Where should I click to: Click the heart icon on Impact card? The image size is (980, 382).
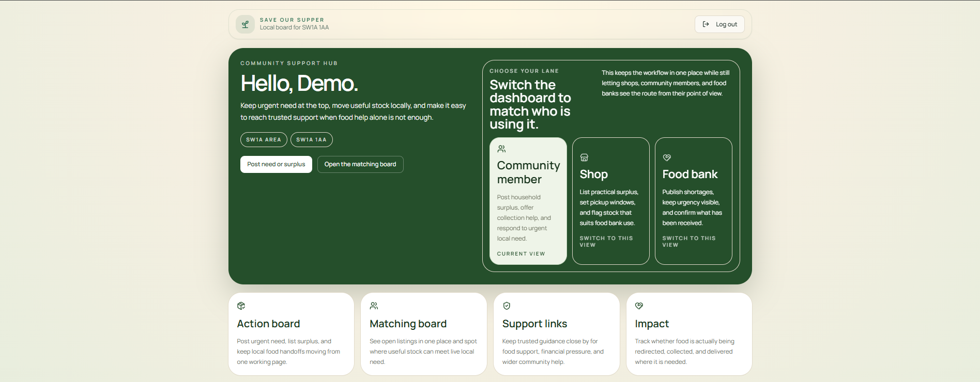point(639,306)
